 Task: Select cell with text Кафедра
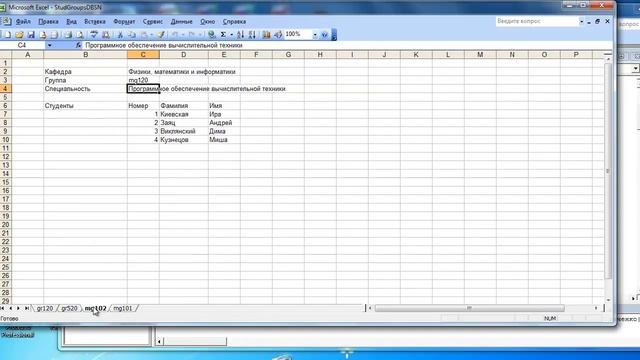[x=85, y=72]
